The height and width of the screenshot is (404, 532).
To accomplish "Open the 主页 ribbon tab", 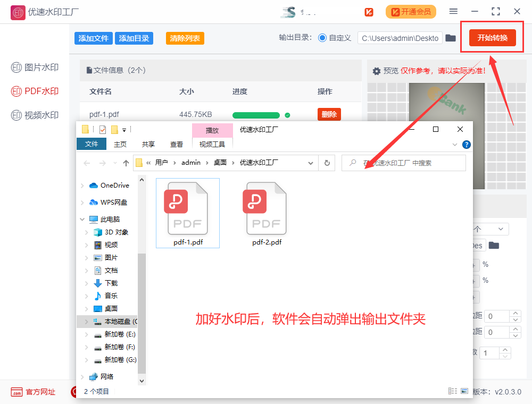I will (x=120, y=145).
